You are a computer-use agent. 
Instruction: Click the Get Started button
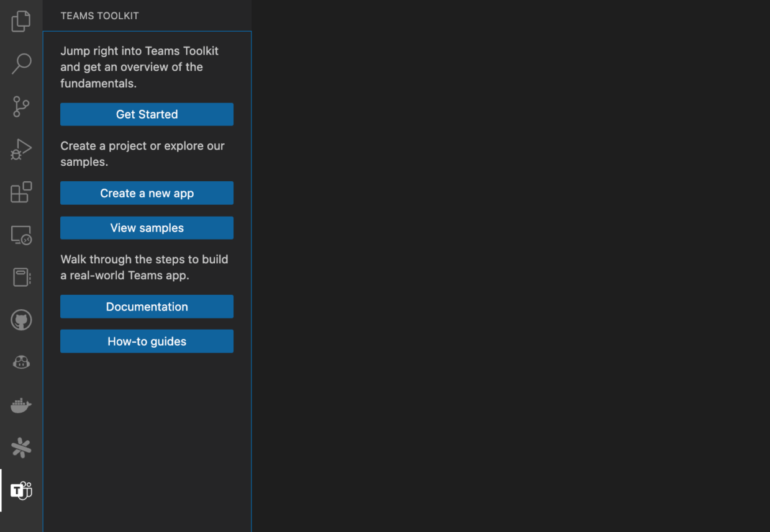(x=147, y=114)
